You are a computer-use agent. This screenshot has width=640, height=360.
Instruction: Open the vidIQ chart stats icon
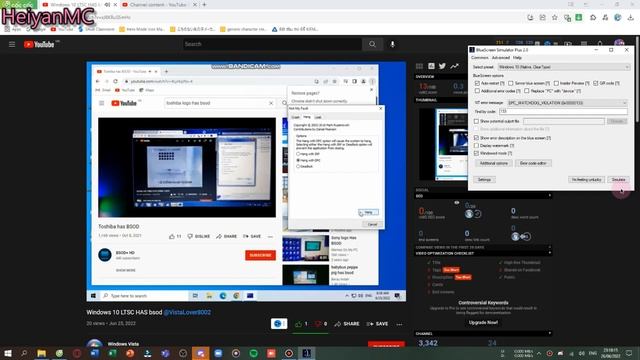pos(431,66)
